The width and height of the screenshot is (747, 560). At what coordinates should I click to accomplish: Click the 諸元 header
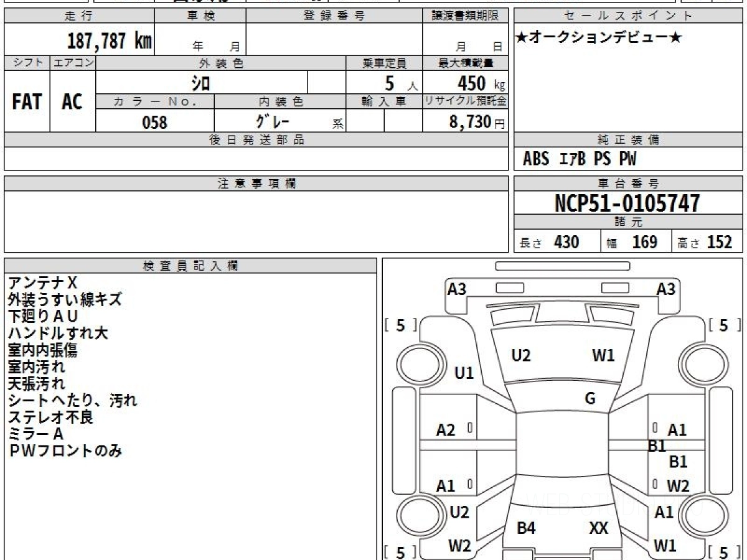629,222
